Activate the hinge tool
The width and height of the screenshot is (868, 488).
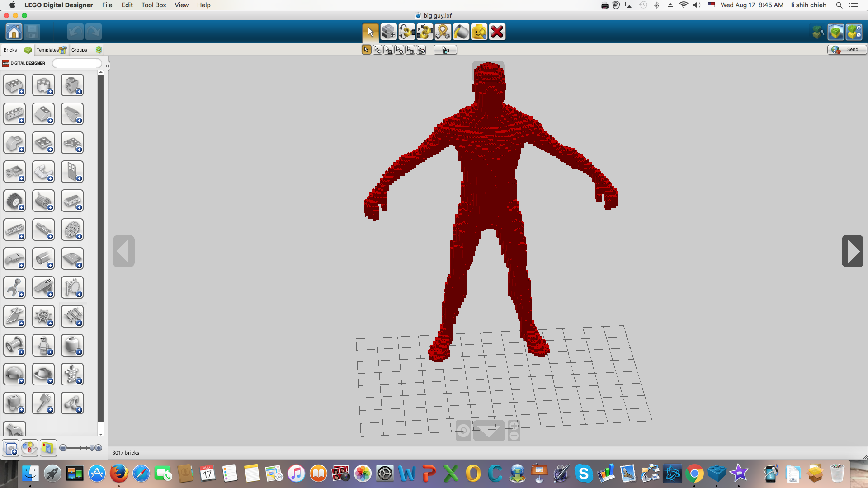[406, 32]
